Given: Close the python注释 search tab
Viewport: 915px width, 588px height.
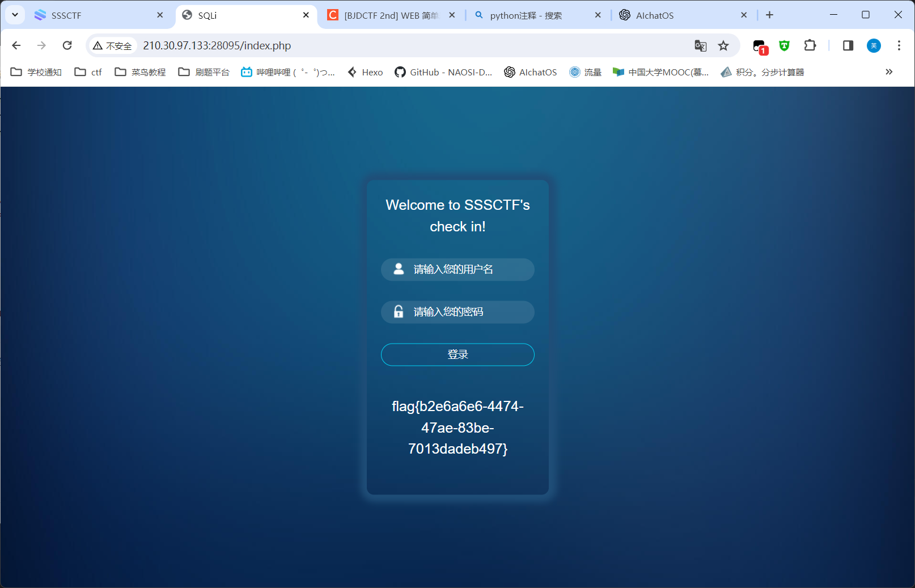Looking at the screenshot, I should 598,15.
